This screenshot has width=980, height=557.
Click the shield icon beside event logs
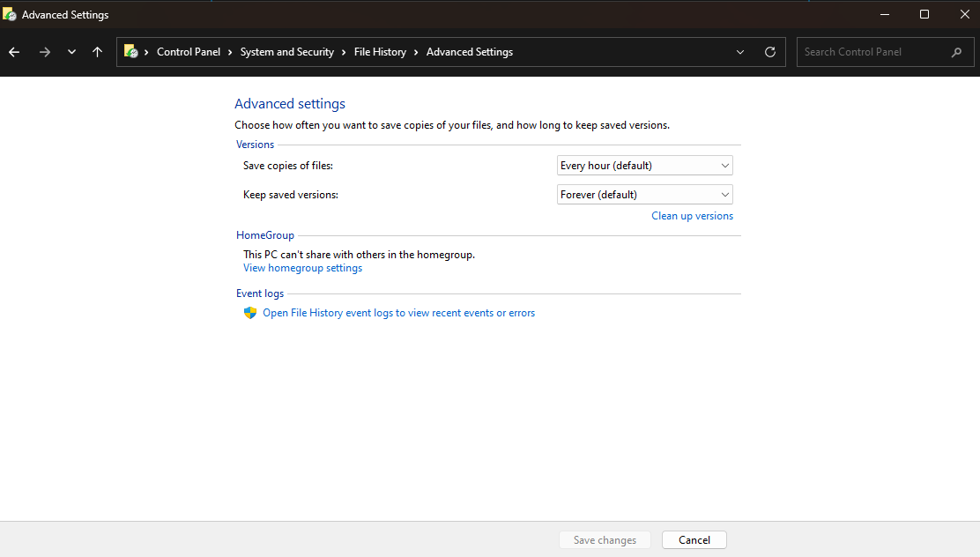click(x=250, y=313)
